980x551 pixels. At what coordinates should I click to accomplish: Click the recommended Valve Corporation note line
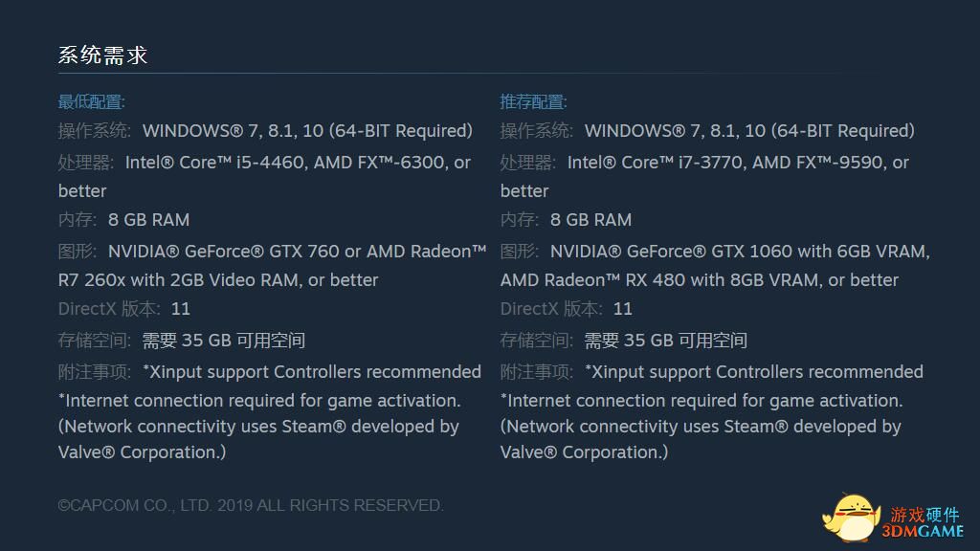[585, 452]
